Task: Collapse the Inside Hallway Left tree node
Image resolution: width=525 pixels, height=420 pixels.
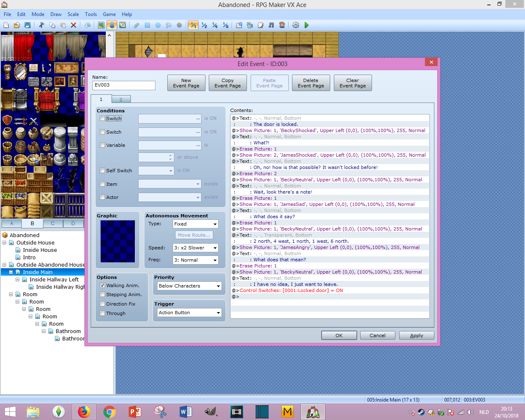Action: coord(18,280)
